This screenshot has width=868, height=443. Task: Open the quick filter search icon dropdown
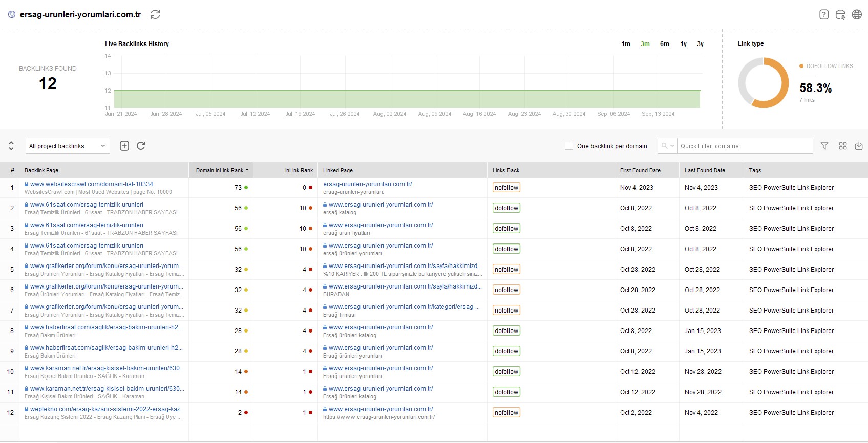[x=667, y=146]
